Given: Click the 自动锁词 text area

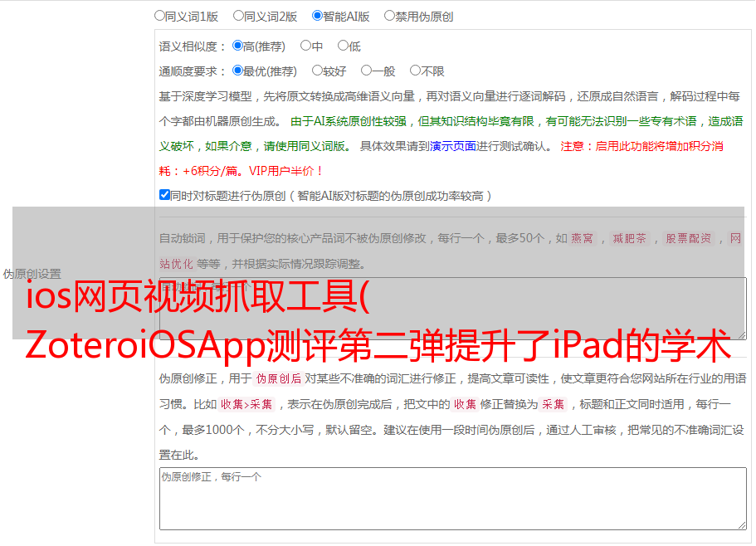Looking at the screenshot, I should point(453,309).
